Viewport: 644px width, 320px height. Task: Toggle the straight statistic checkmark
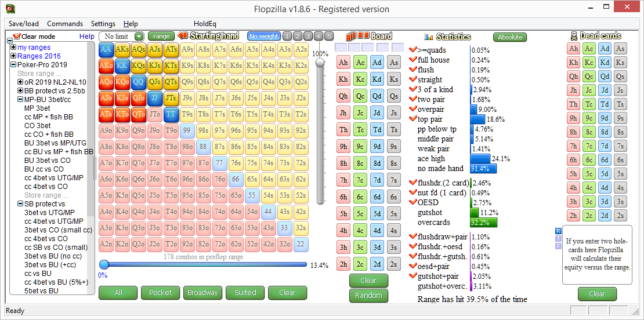[413, 79]
